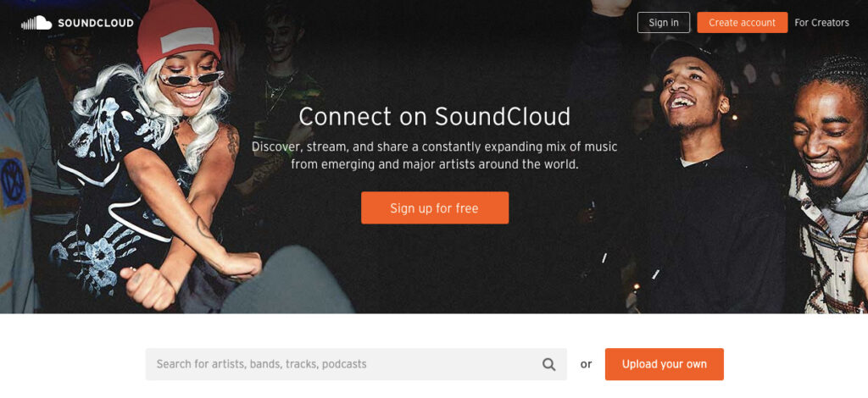Image resolution: width=868 pixels, height=398 pixels.
Task: Click the magnifying glass search icon
Action: (548, 364)
